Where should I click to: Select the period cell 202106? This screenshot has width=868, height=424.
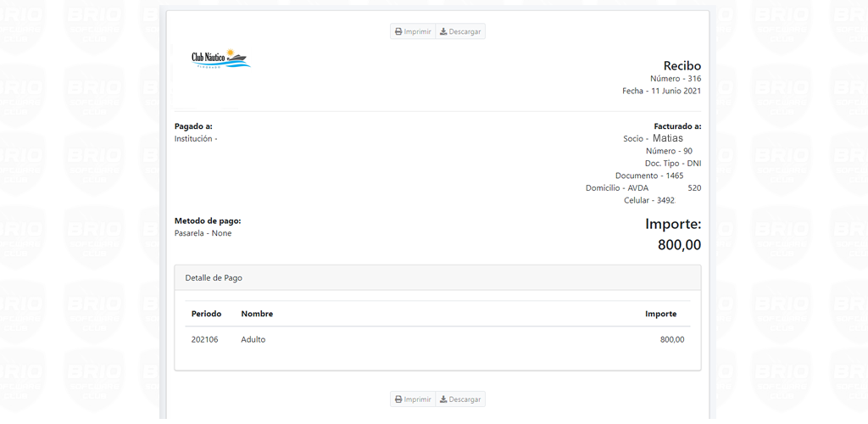coord(205,340)
